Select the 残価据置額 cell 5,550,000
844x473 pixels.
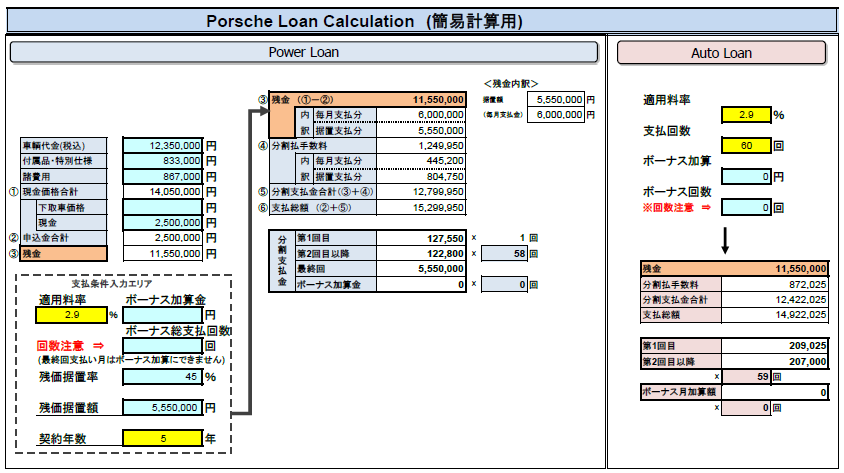(163, 408)
